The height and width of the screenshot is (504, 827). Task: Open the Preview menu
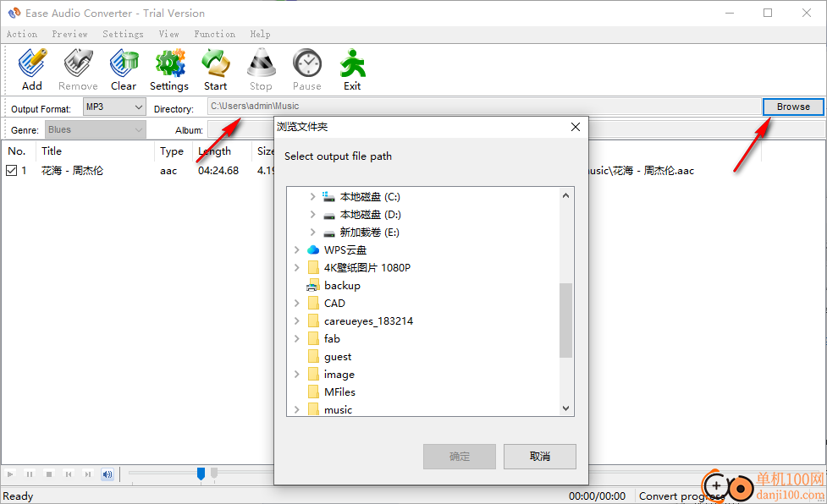[69, 34]
